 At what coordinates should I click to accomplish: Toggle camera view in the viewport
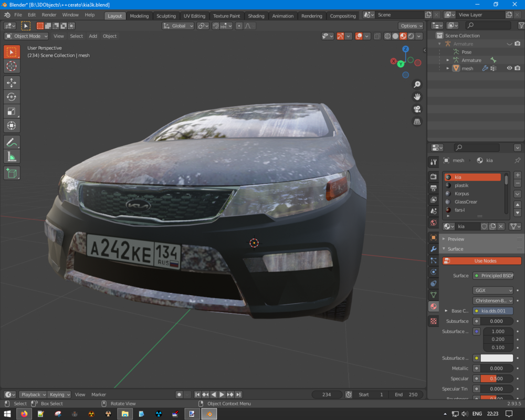click(x=417, y=109)
